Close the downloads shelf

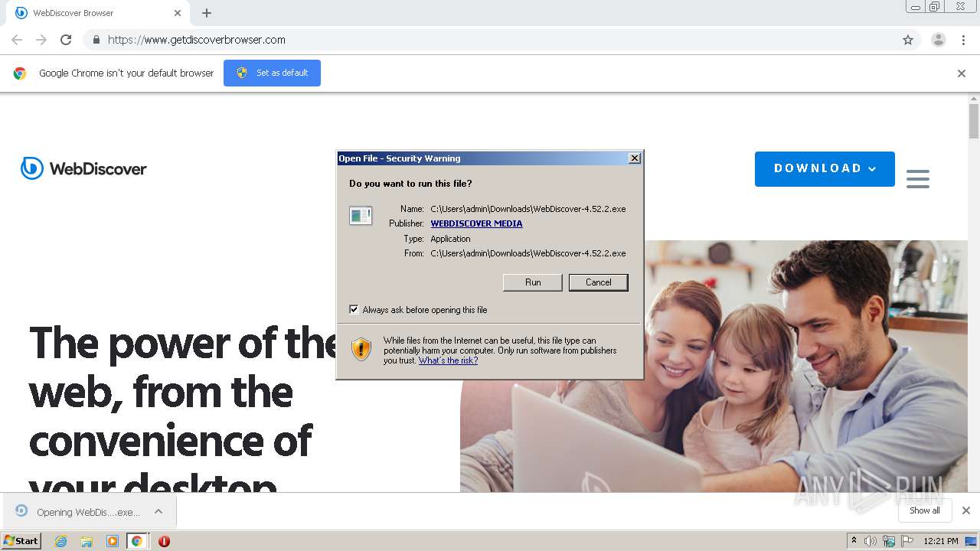(x=966, y=510)
